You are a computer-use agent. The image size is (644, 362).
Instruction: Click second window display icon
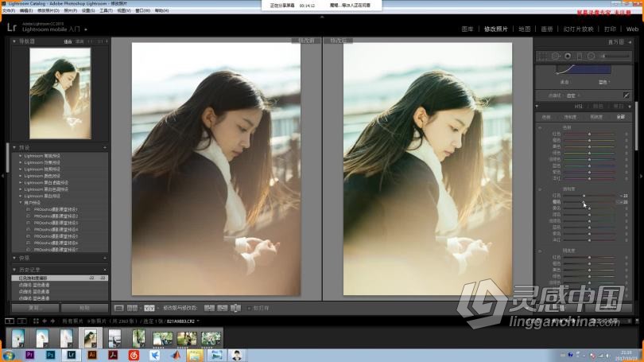coord(22,321)
